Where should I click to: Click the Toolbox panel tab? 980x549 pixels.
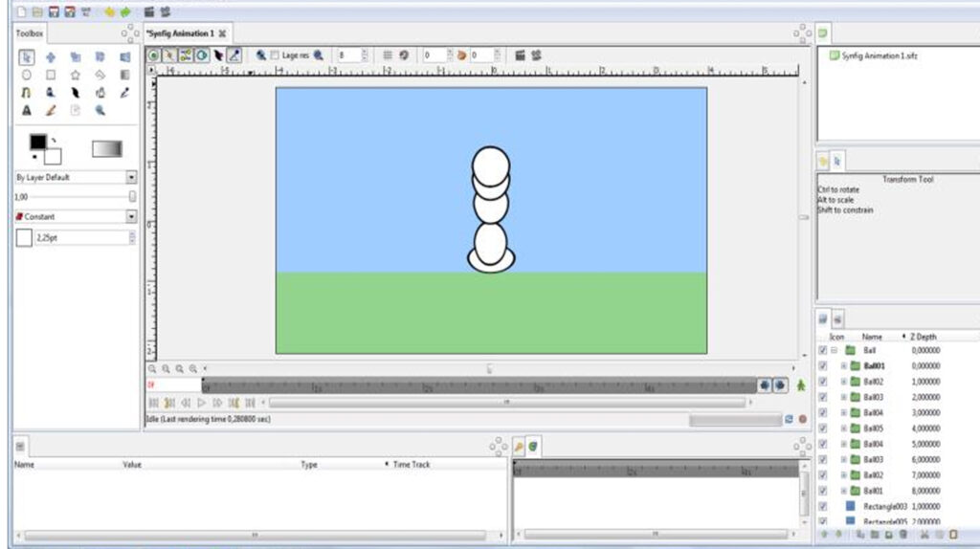coord(30,33)
